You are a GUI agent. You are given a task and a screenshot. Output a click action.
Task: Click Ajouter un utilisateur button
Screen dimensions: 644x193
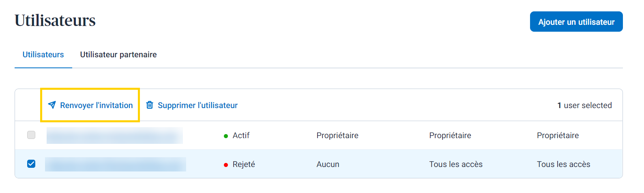576,22
